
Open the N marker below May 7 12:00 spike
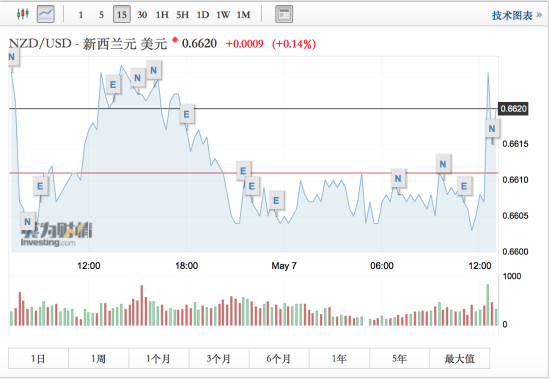coord(492,129)
